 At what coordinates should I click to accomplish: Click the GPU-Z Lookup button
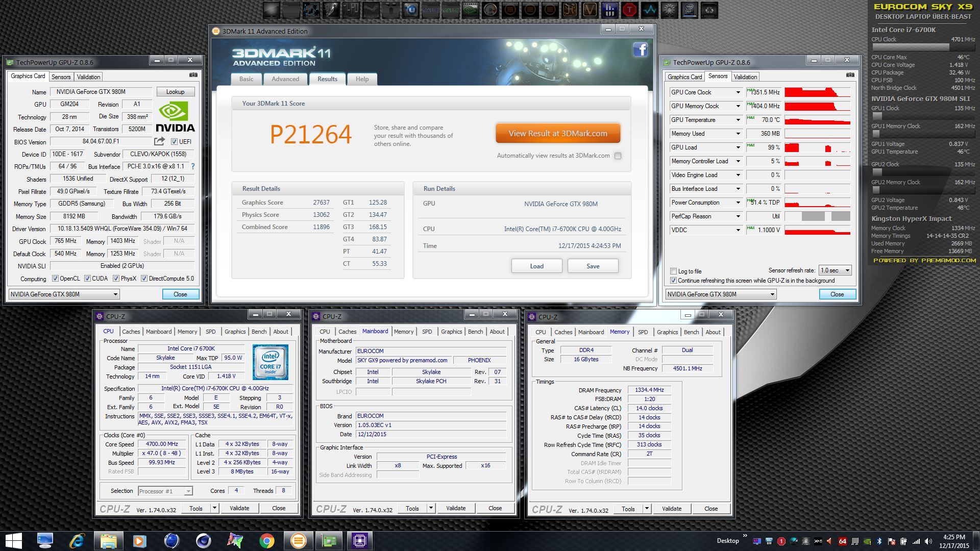pos(175,92)
